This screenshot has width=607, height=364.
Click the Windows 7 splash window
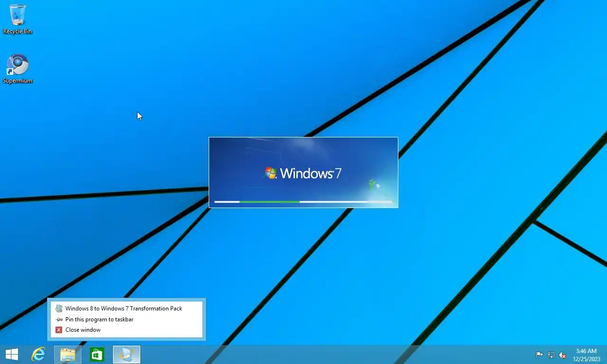pyautogui.click(x=303, y=173)
